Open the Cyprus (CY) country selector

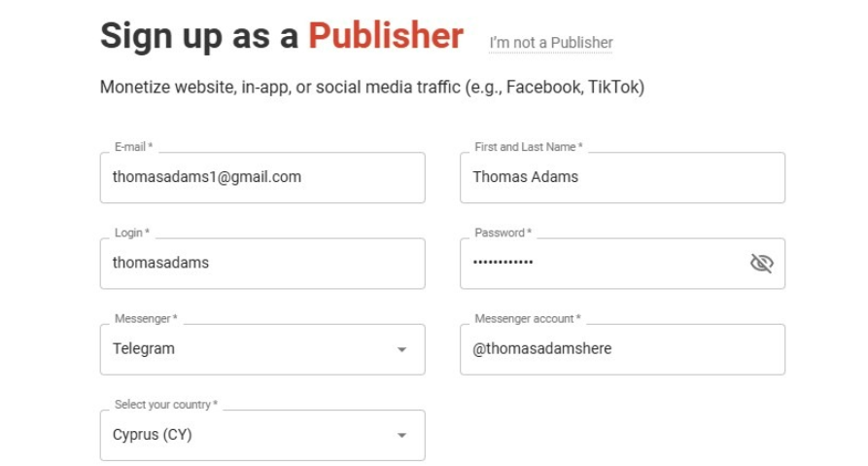(x=243, y=435)
